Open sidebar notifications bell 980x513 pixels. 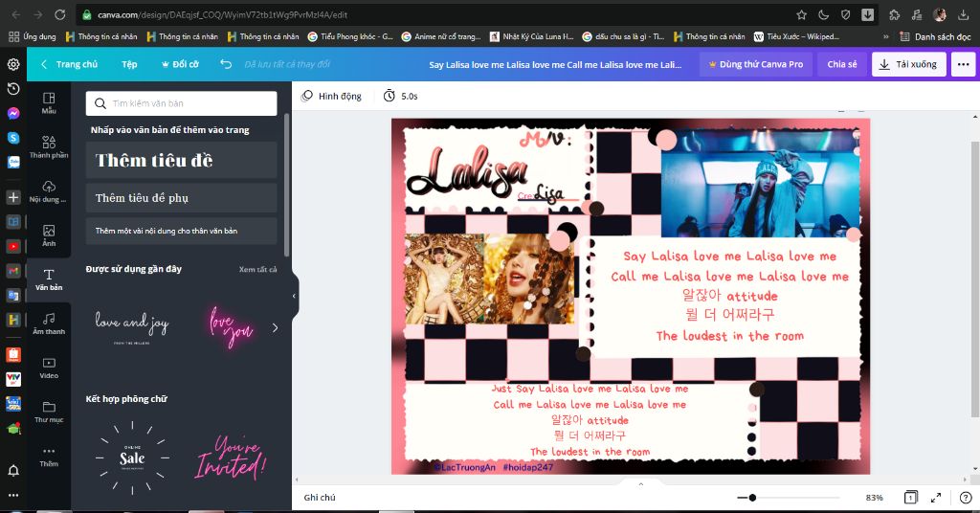coord(13,471)
